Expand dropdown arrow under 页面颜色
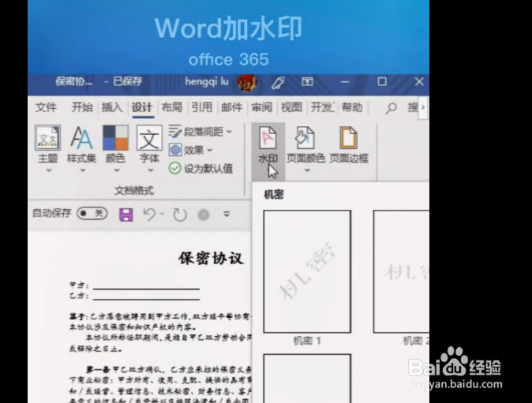The height and width of the screenshot is (403, 532). [x=307, y=170]
